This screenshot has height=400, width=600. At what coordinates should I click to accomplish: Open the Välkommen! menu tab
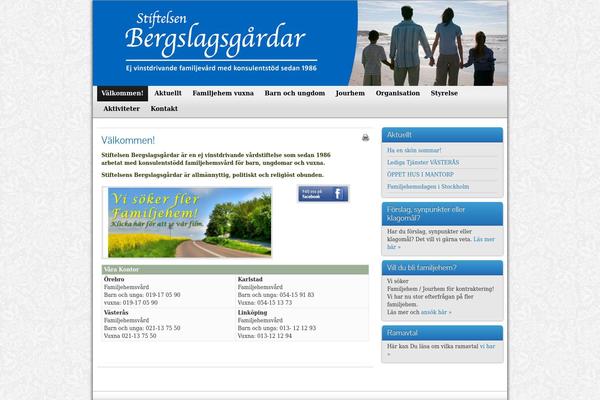point(122,93)
